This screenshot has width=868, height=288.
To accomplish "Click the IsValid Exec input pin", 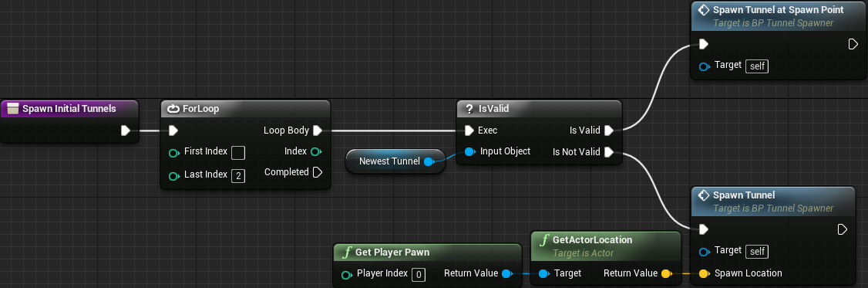I will 469,130.
